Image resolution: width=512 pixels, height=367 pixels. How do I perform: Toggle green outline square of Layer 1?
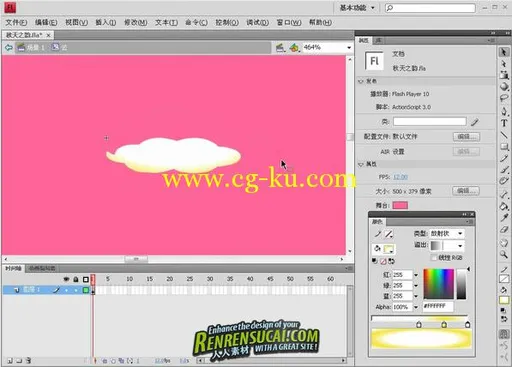coord(86,290)
